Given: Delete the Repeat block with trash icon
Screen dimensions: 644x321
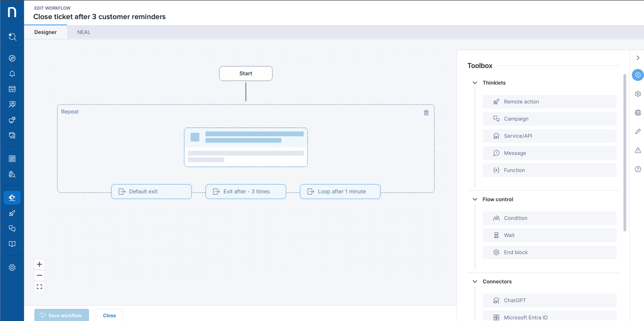Looking at the screenshot, I should (x=426, y=113).
